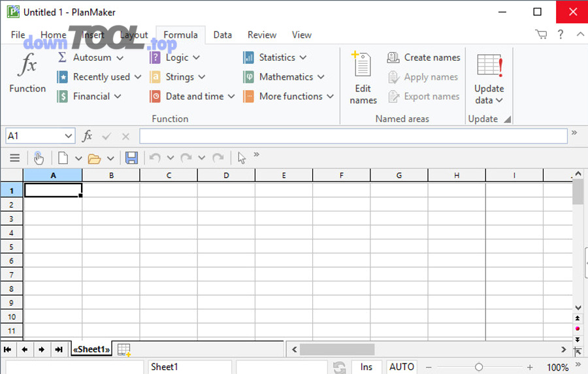Click inside the formula input field
The width and height of the screenshot is (588, 374).
pyautogui.click(x=353, y=136)
